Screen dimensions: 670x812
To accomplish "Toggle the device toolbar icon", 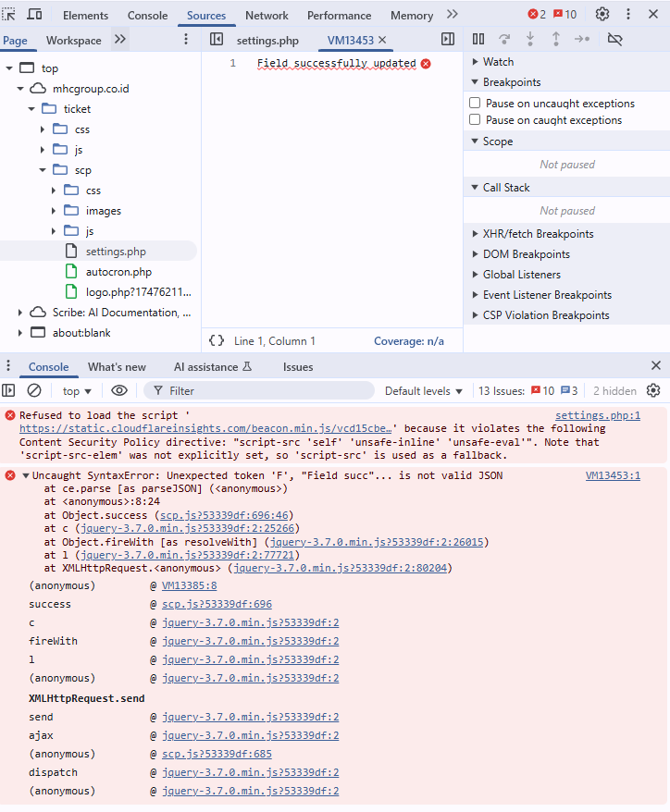I will tap(34, 15).
